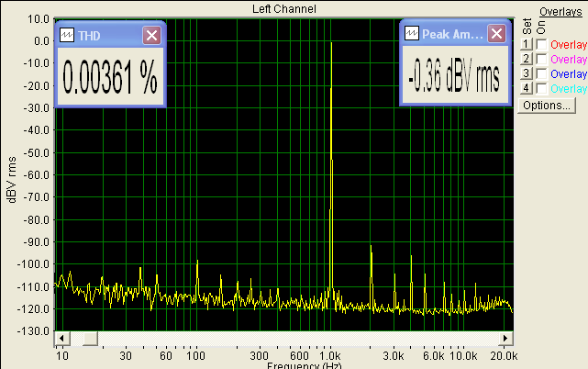Click the 0.00361 % THD value
The image size is (588, 369).
(110, 77)
